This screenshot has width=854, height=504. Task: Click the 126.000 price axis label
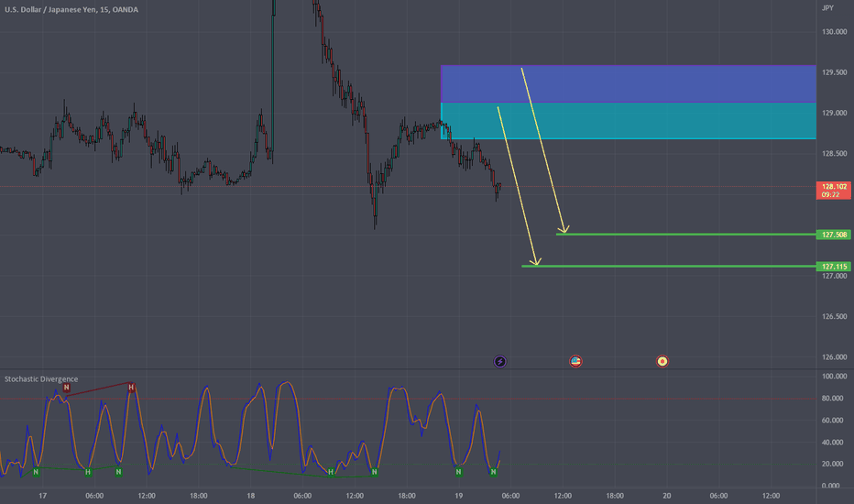pos(835,357)
